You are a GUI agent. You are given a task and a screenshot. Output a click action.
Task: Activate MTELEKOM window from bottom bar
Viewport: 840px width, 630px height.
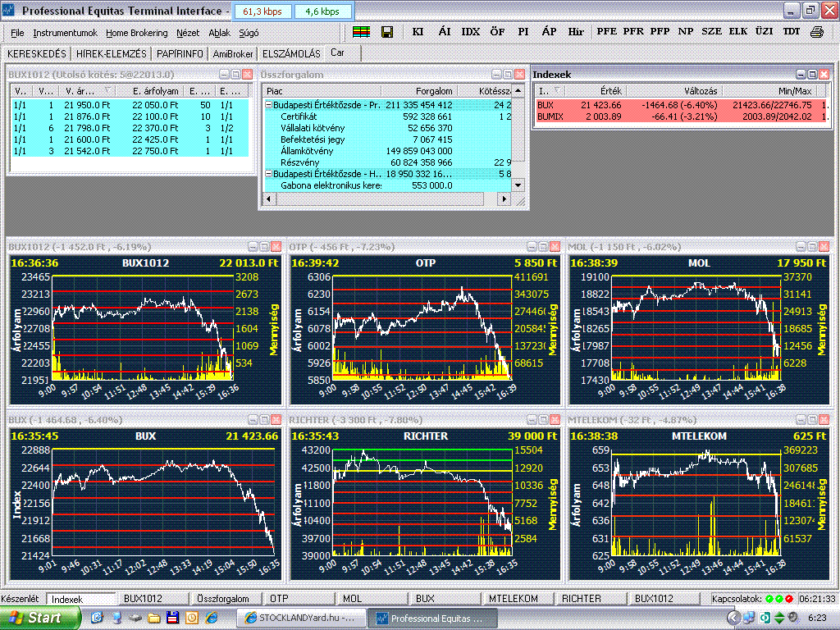point(517,598)
